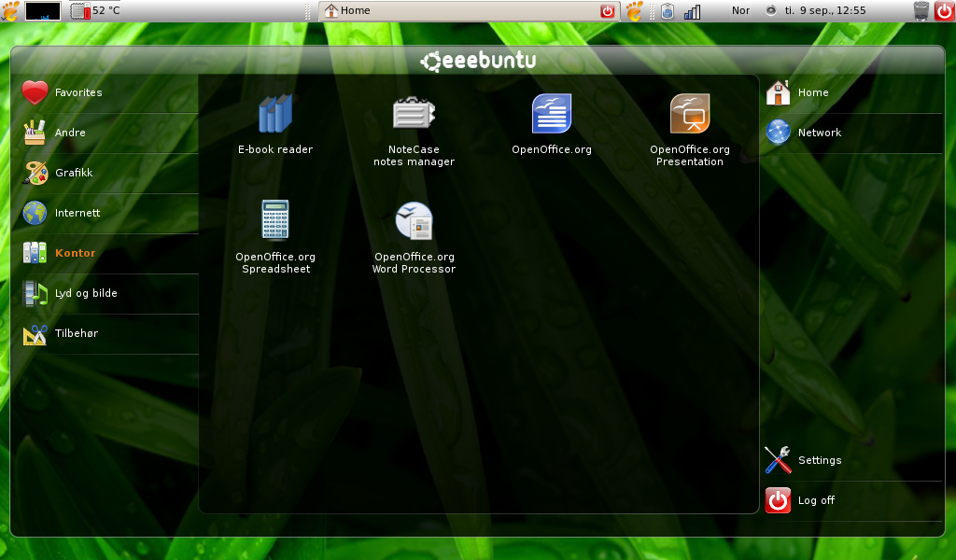Image resolution: width=956 pixels, height=560 pixels.
Task: Open the Lyd og bilde media icon
Action: (x=35, y=293)
